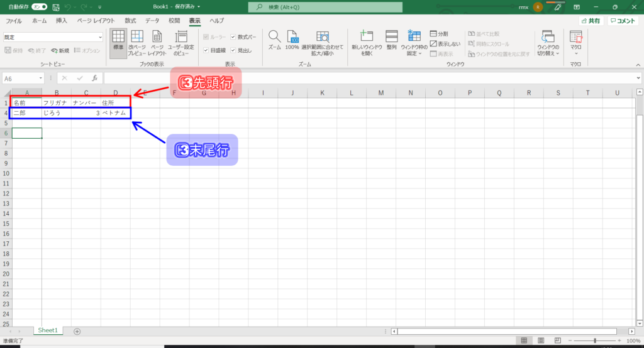Click the ズーム magnifier icon
This screenshot has height=348, width=644.
point(274,40)
